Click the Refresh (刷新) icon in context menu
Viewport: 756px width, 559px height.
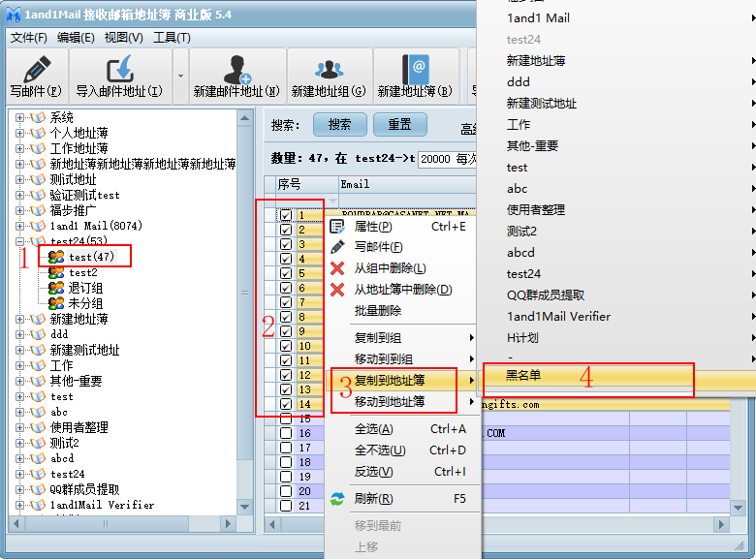[x=337, y=499]
